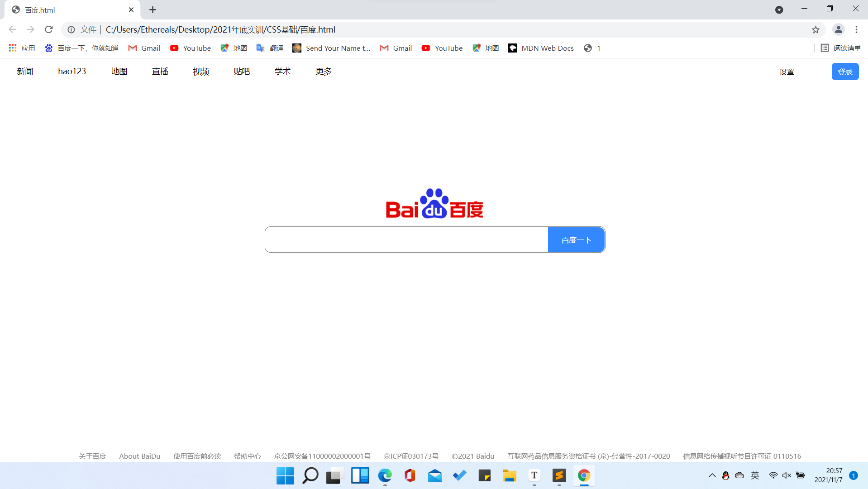
Task: Click the browser back arrow
Action: pyautogui.click(x=12, y=29)
